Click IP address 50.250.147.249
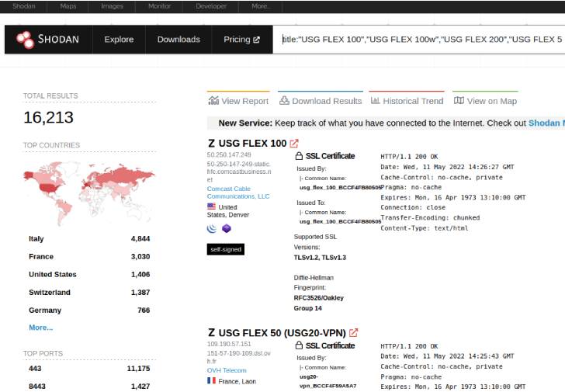This screenshot has height=392, width=565. tap(229, 154)
